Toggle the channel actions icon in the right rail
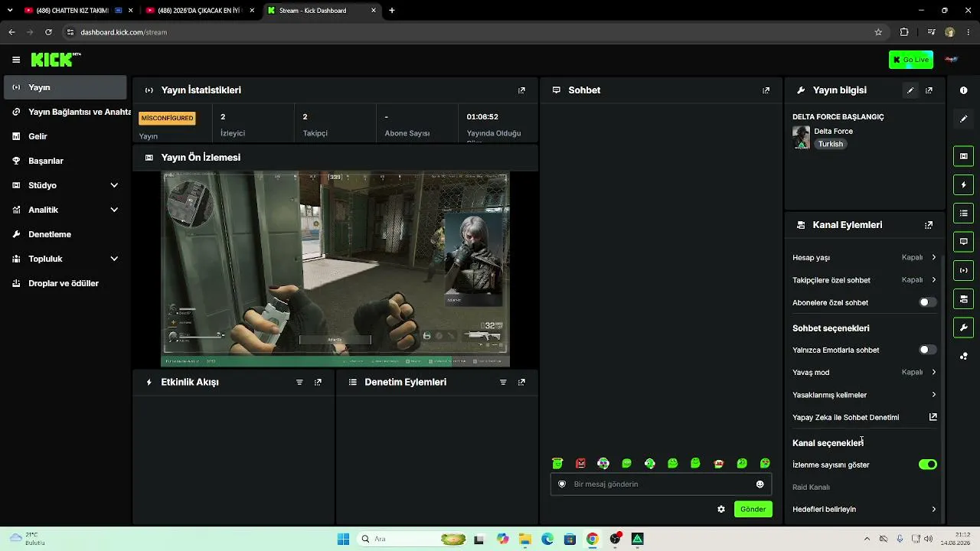The height and width of the screenshot is (551, 980). (x=963, y=298)
